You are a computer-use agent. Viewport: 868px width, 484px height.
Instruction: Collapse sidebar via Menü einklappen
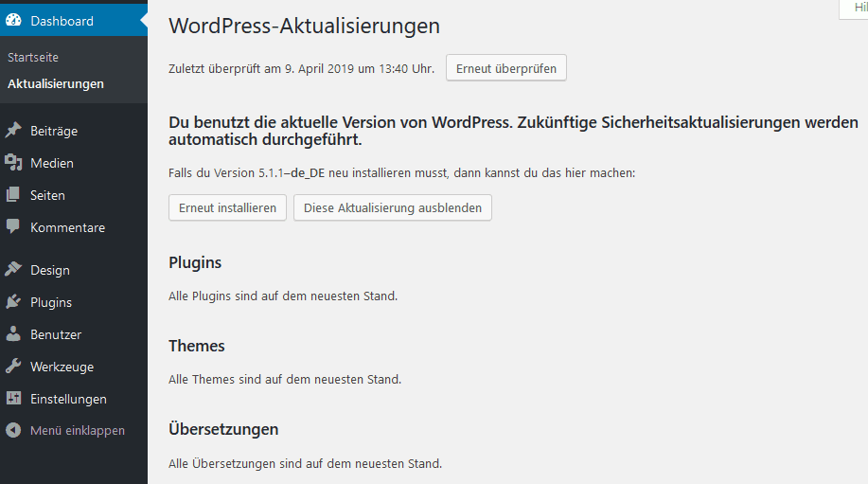[74, 430]
